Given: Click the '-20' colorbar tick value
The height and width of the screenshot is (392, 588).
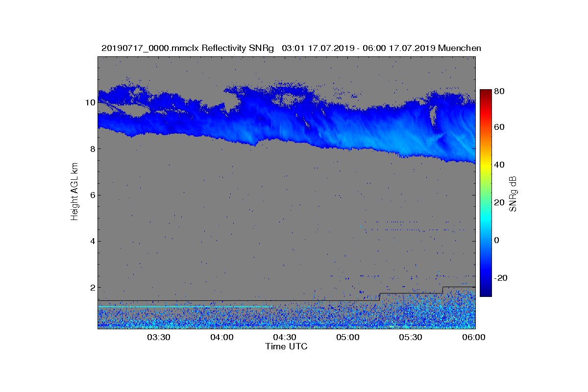Looking at the screenshot, I should pos(501,278).
